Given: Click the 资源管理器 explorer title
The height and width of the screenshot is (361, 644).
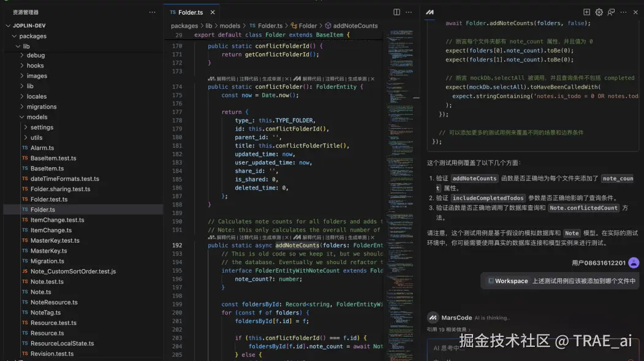Looking at the screenshot, I should pyautogui.click(x=26, y=12).
